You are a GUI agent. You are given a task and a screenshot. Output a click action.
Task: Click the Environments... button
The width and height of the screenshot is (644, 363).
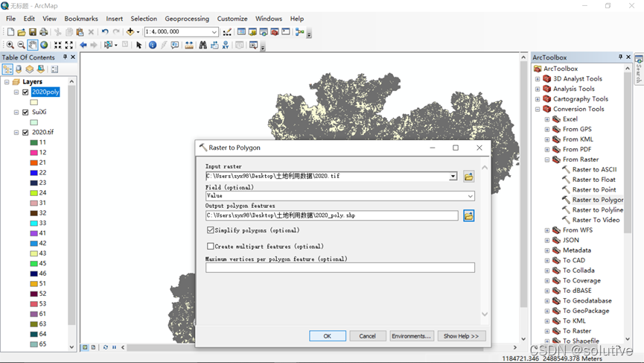(x=411, y=336)
